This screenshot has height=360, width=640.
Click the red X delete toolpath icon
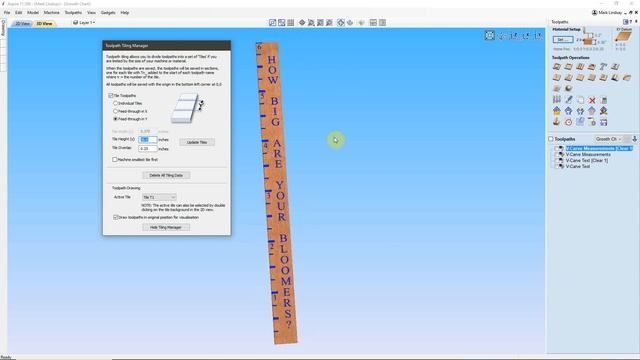tap(592, 100)
